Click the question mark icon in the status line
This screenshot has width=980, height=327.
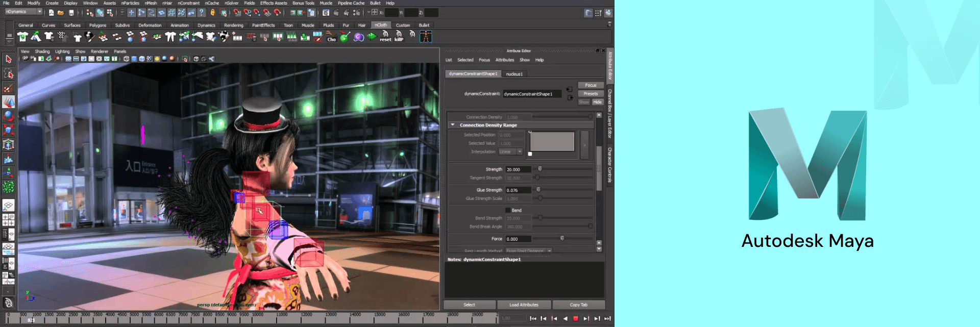(202, 13)
